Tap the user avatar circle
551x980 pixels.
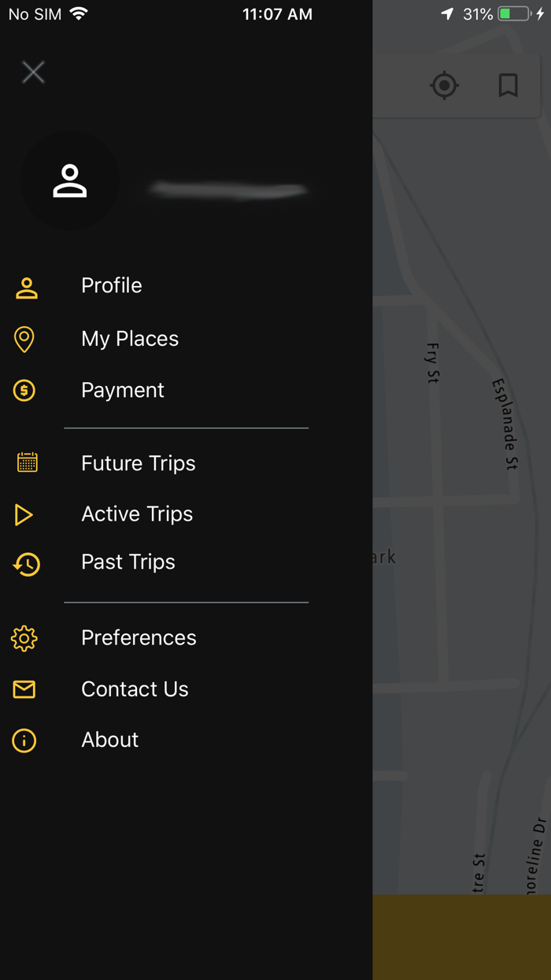(x=70, y=180)
